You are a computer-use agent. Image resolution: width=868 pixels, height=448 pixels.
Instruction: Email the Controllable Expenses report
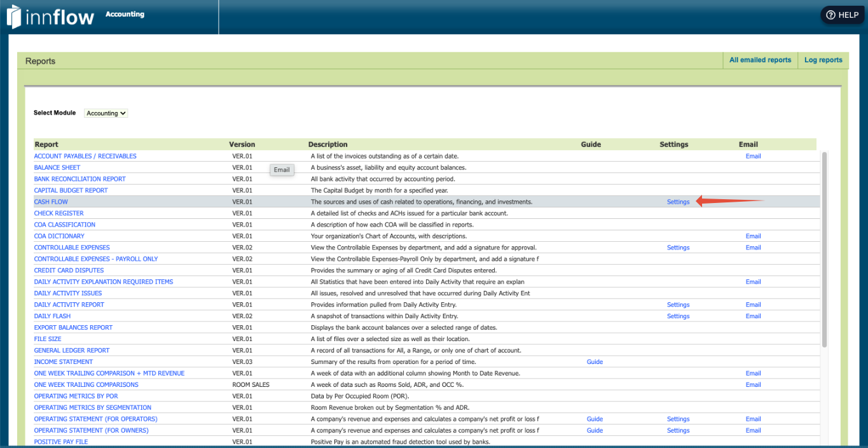[753, 248]
